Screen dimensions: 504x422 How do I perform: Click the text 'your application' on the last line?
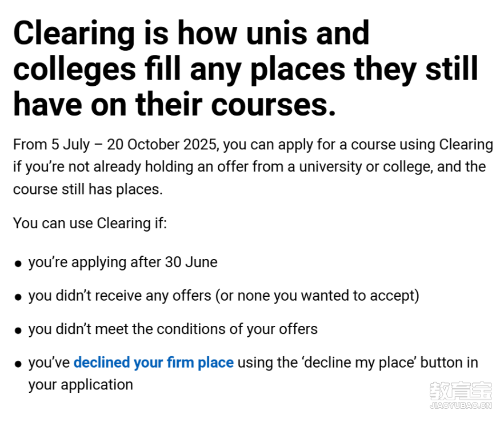(81, 385)
